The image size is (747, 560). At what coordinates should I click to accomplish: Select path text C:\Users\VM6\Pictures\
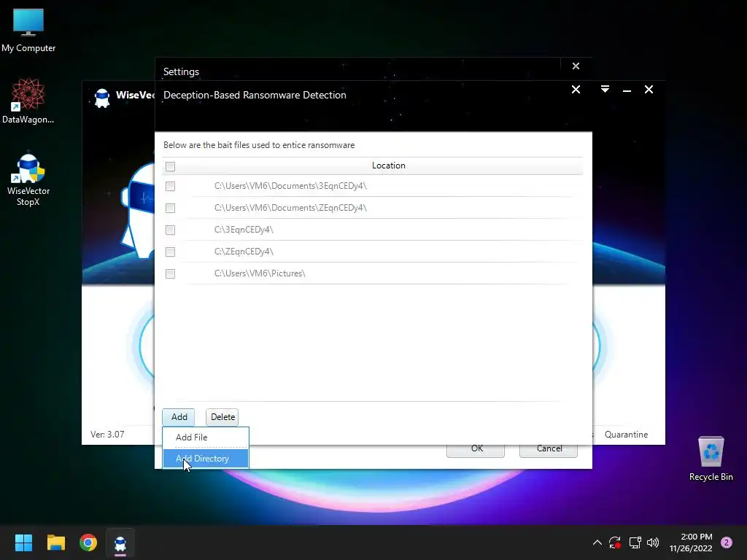(260, 273)
